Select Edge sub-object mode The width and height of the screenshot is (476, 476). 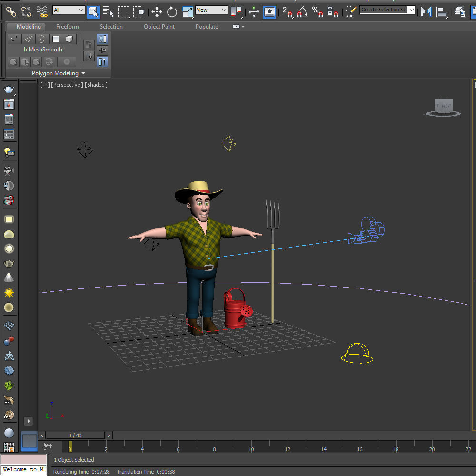(x=28, y=39)
